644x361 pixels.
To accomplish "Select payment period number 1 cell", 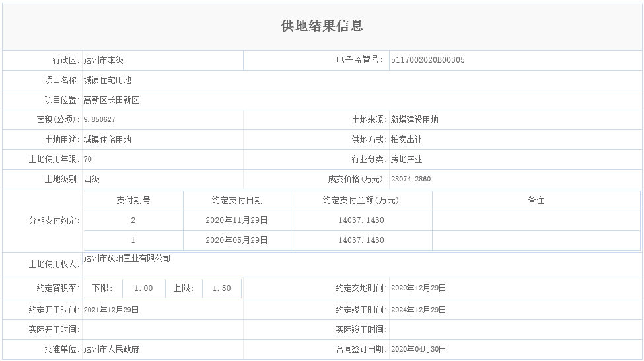I will pyautogui.click(x=133, y=240).
